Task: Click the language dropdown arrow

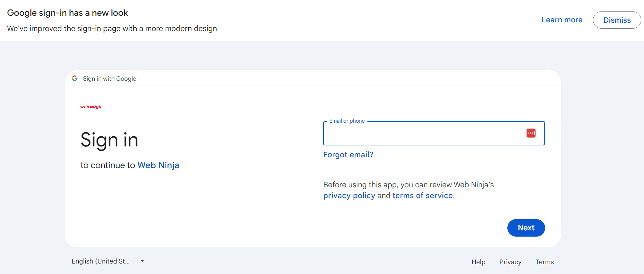Action: coord(142,261)
